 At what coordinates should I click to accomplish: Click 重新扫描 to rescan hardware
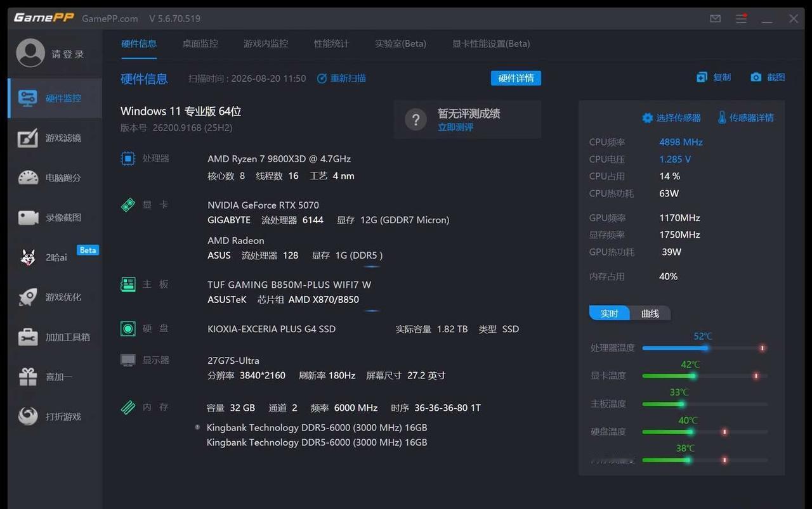coord(341,79)
